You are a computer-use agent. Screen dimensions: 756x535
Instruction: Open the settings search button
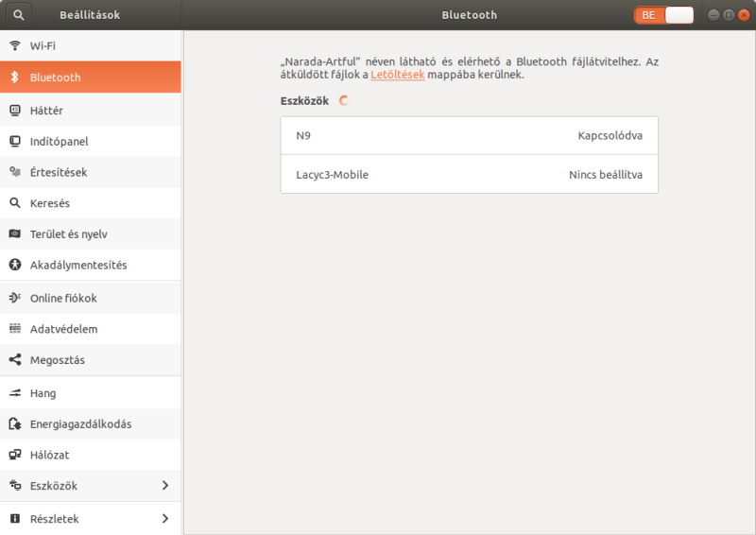click(x=18, y=15)
